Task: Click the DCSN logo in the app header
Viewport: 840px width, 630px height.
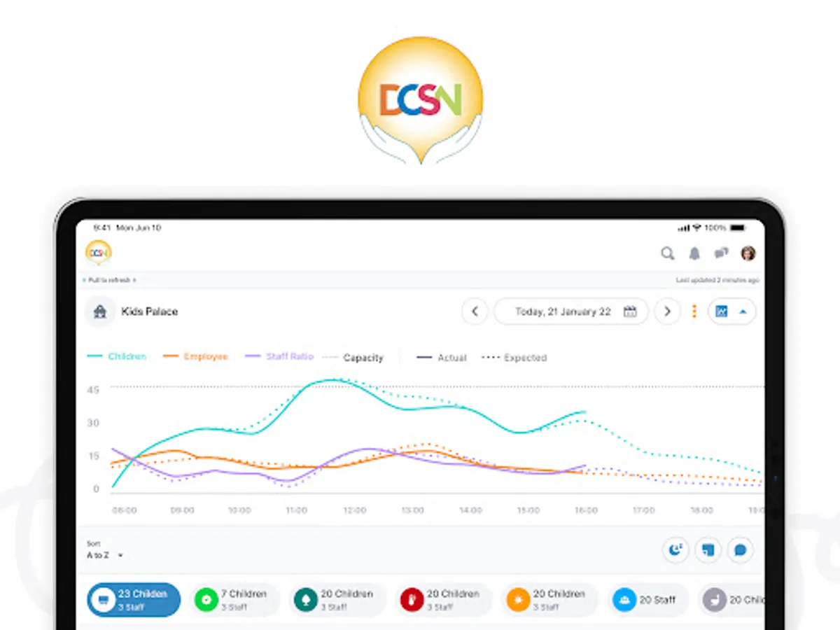Action: [99, 253]
